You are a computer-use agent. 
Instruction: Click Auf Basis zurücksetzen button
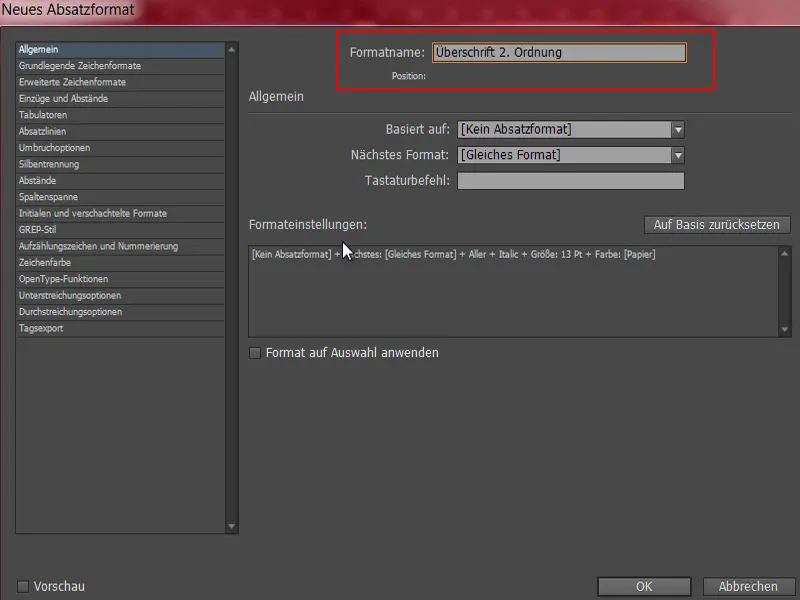(717, 224)
